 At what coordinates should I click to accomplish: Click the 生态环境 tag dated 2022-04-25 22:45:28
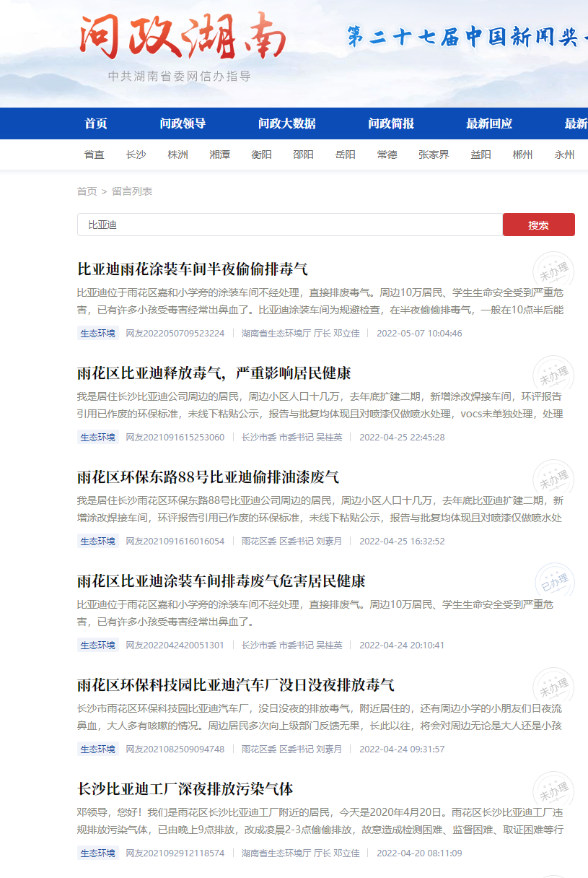pyautogui.click(x=97, y=438)
